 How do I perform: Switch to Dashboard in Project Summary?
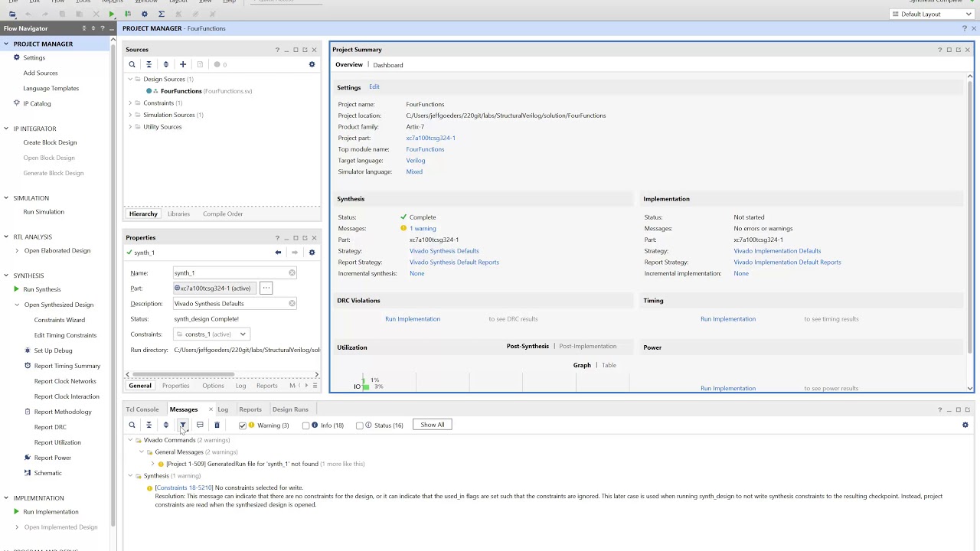388,65
